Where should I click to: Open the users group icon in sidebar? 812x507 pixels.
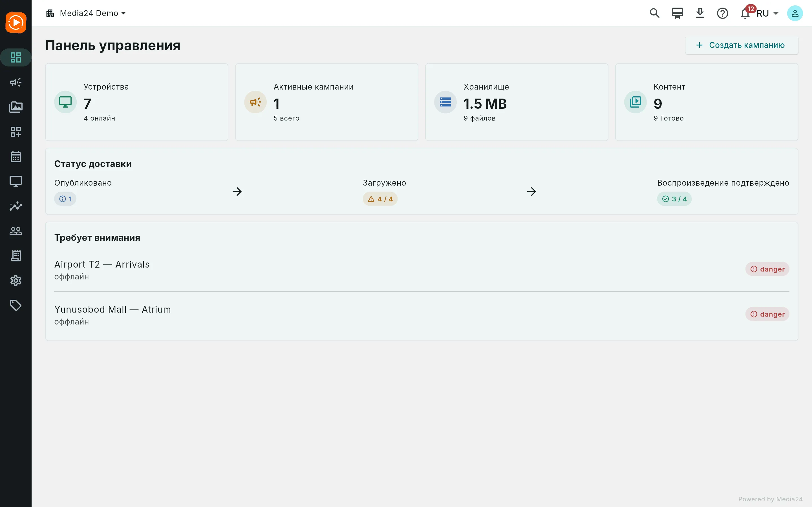click(x=16, y=231)
